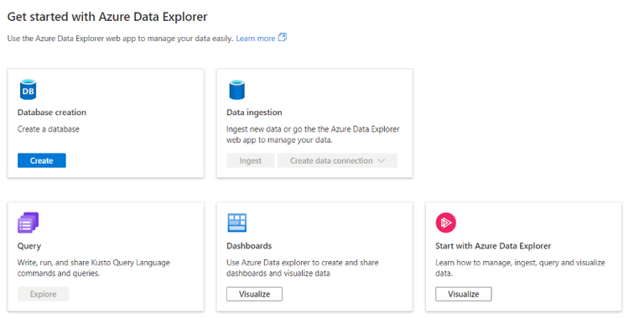Viewport: 644px width, 319px height.
Task: Click the Dashboards card heading
Action: 249,246
